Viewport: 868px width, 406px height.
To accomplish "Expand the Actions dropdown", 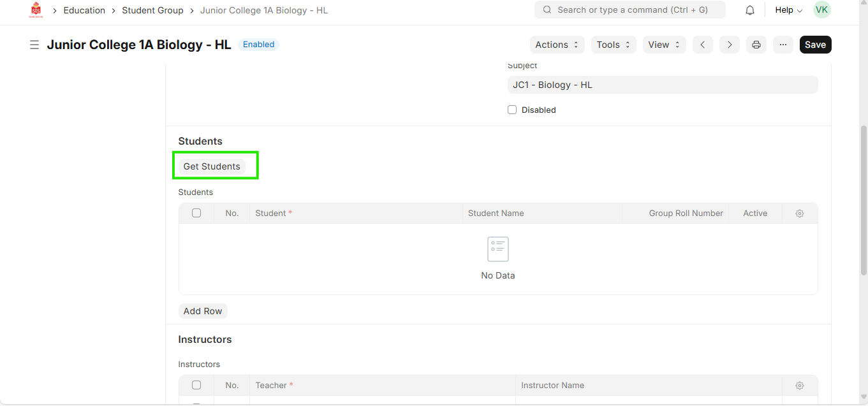I will tap(557, 45).
